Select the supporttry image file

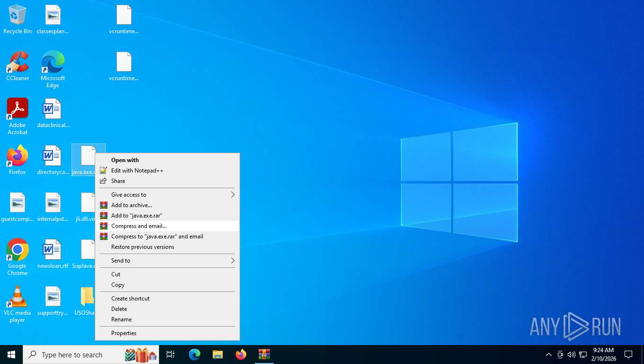53,301
